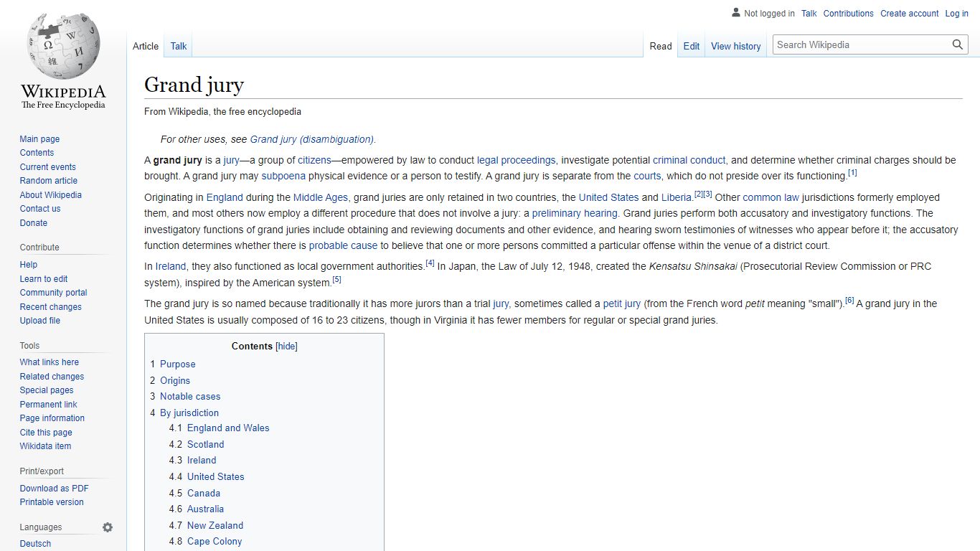Click Create account link

coord(910,13)
